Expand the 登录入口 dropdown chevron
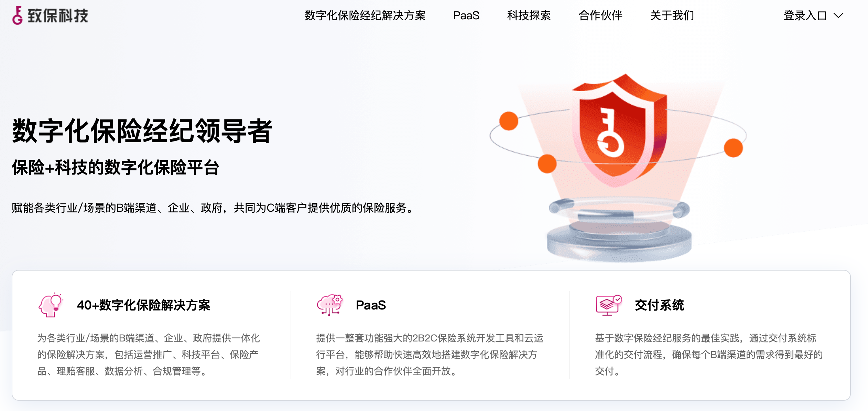Viewport: 868px width, 411px height. click(839, 15)
